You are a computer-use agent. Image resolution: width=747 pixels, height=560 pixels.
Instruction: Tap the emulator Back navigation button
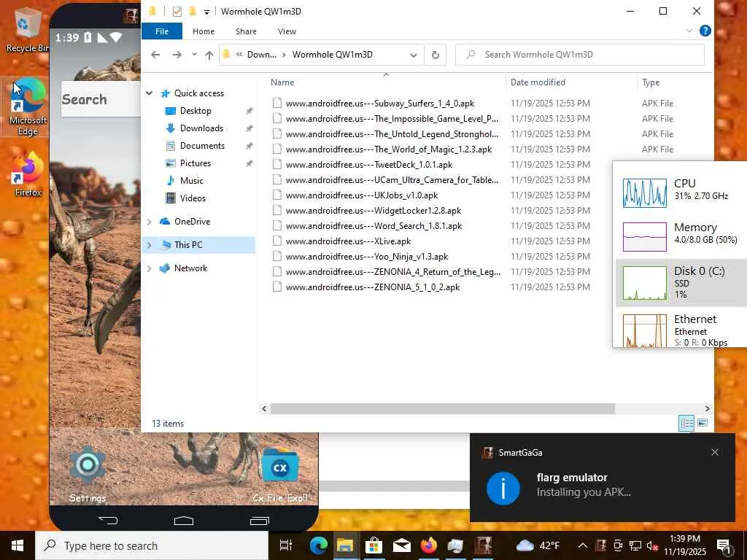tap(108, 520)
